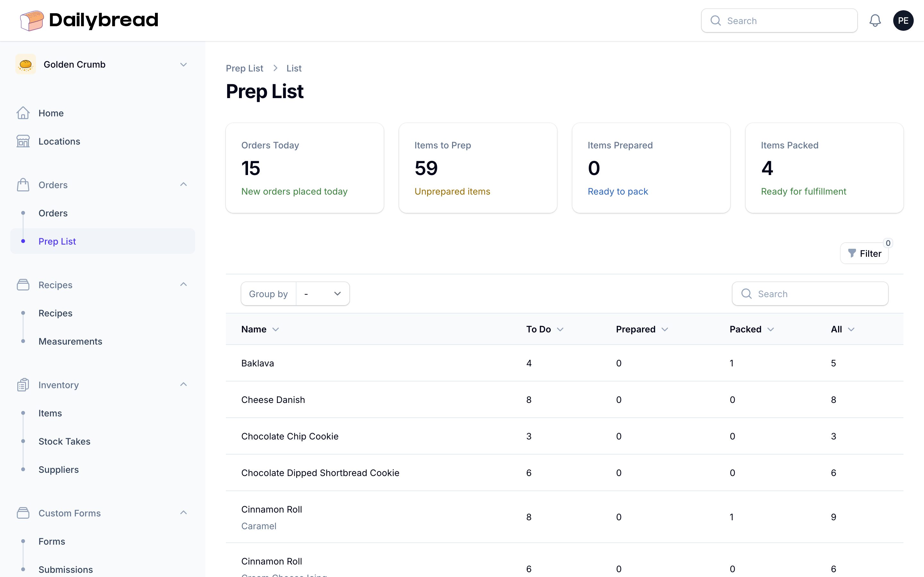Open the Group by dropdown
The width and height of the screenshot is (924, 577).
coord(323,294)
